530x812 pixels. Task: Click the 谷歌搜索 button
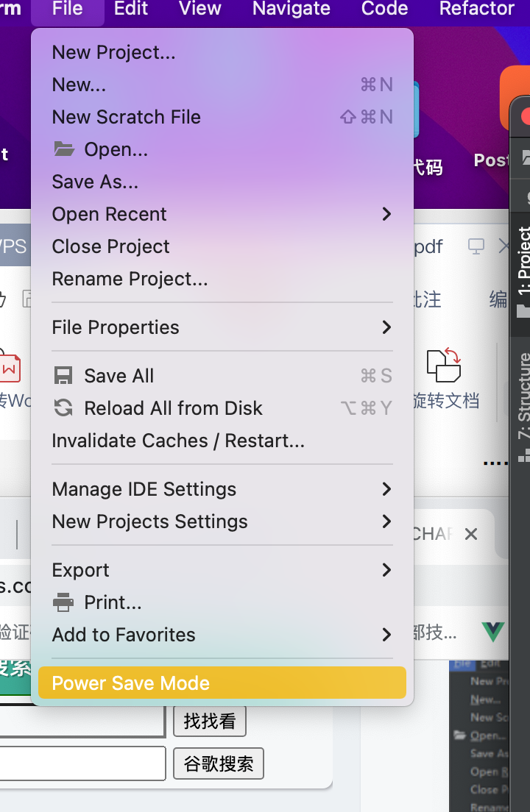pos(219,763)
